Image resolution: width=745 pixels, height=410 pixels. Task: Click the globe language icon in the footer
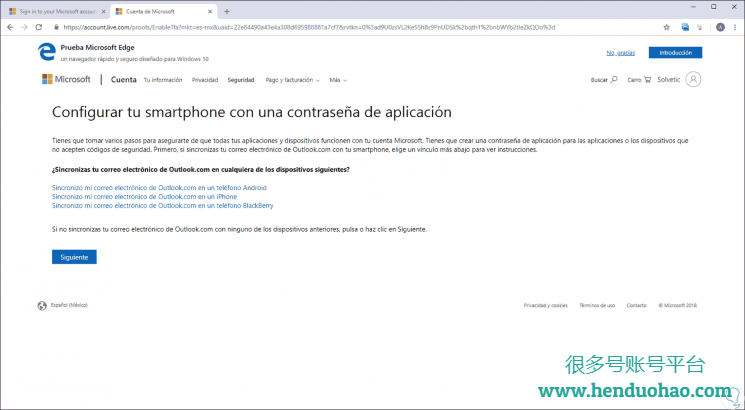click(42, 305)
